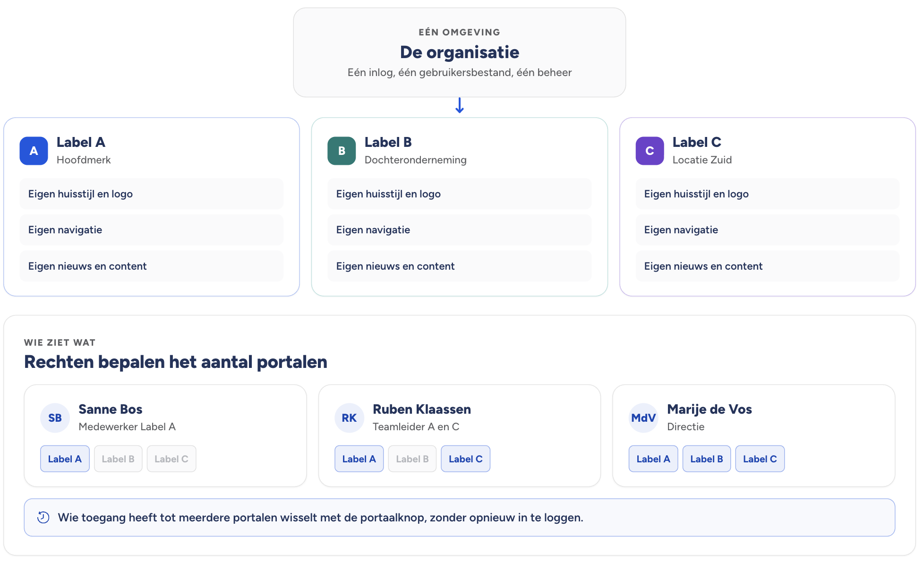Click the SB avatar for Sanne Bos
The height and width of the screenshot is (562, 924).
coord(55,418)
